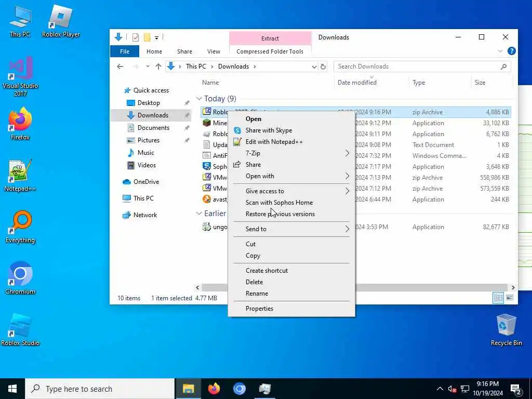Open This PC desktop icon
The height and width of the screenshot is (399, 532).
(20, 21)
